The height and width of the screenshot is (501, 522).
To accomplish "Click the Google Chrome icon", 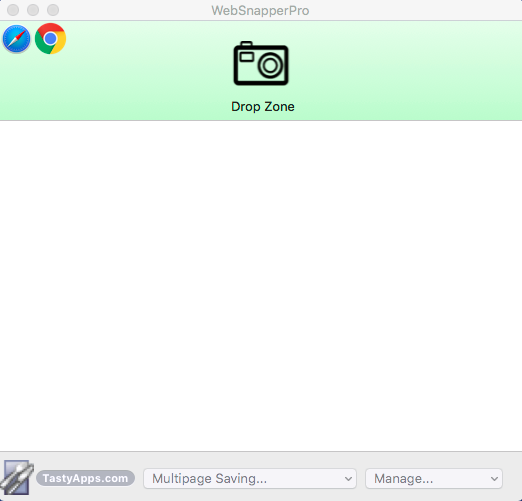I will [x=50, y=39].
